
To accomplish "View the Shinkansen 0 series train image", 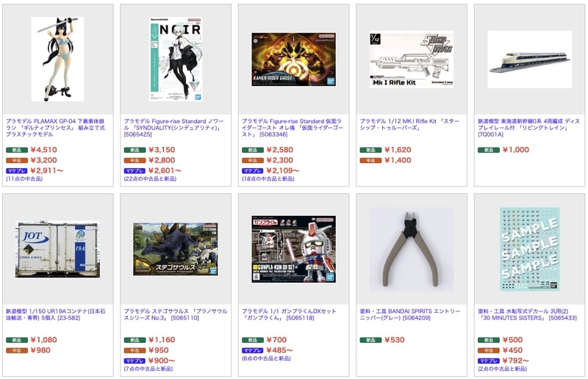I will (x=529, y=59).
